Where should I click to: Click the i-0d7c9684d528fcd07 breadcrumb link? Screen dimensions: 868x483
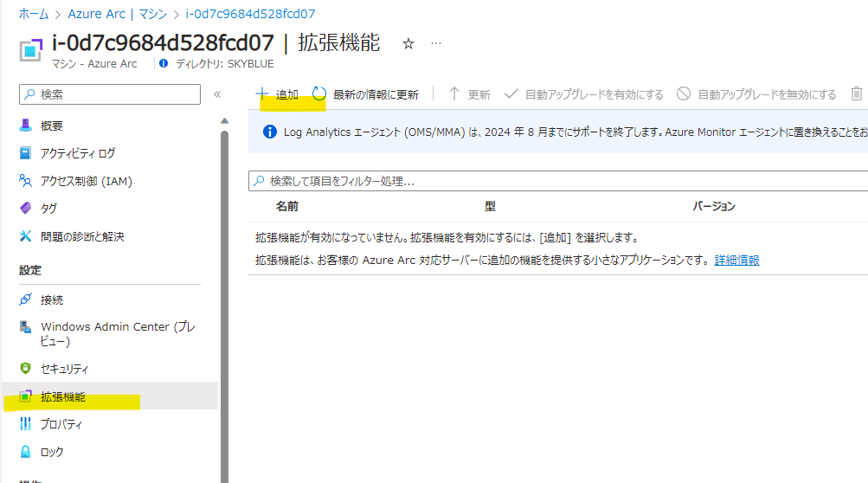tap(250, 14)
